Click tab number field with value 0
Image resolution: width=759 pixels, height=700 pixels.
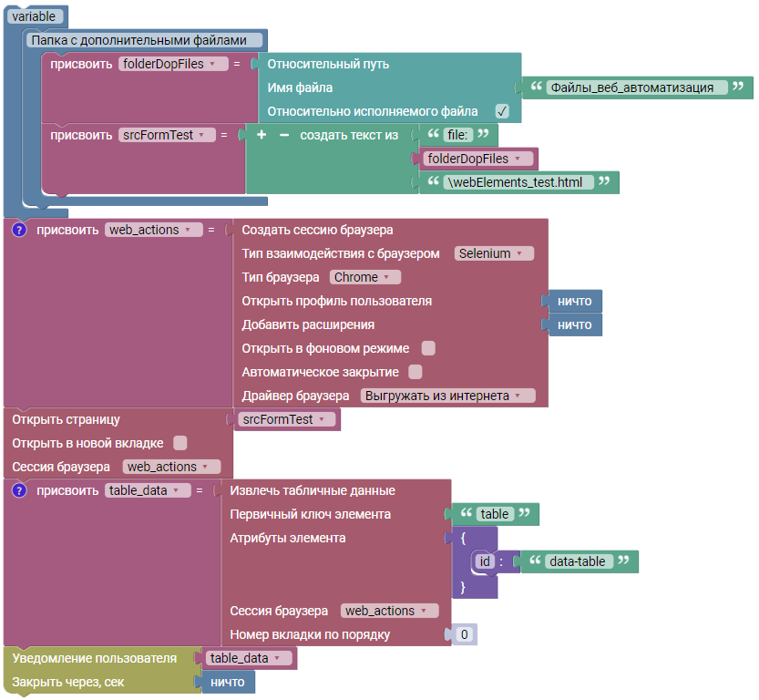[465, 634]
